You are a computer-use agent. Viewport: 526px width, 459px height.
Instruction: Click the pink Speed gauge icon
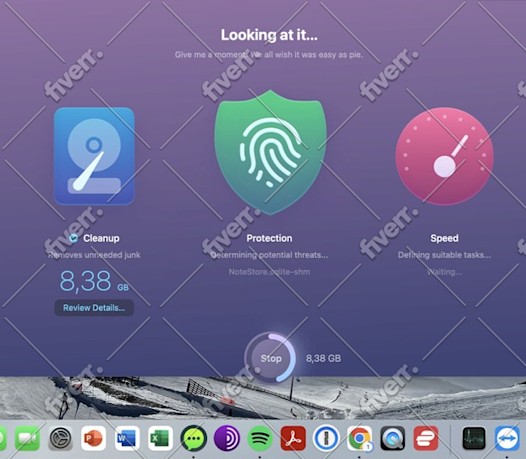tap(444, 156)
